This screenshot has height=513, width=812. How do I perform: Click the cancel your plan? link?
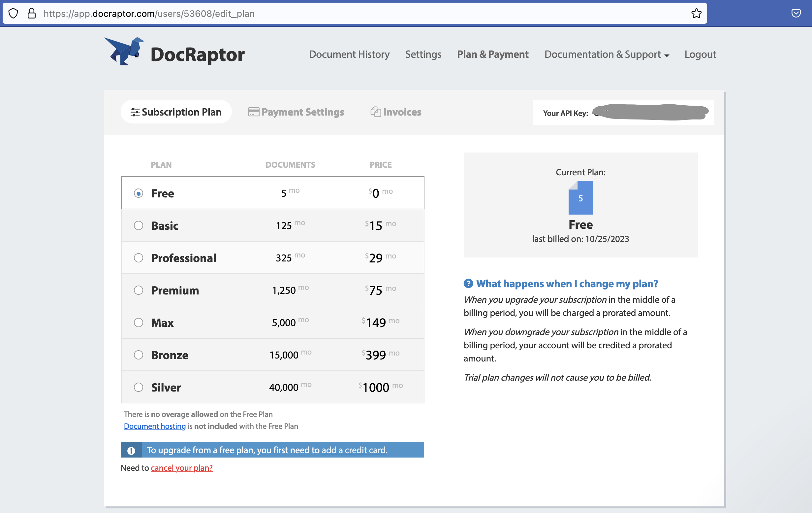click(182, 468)
